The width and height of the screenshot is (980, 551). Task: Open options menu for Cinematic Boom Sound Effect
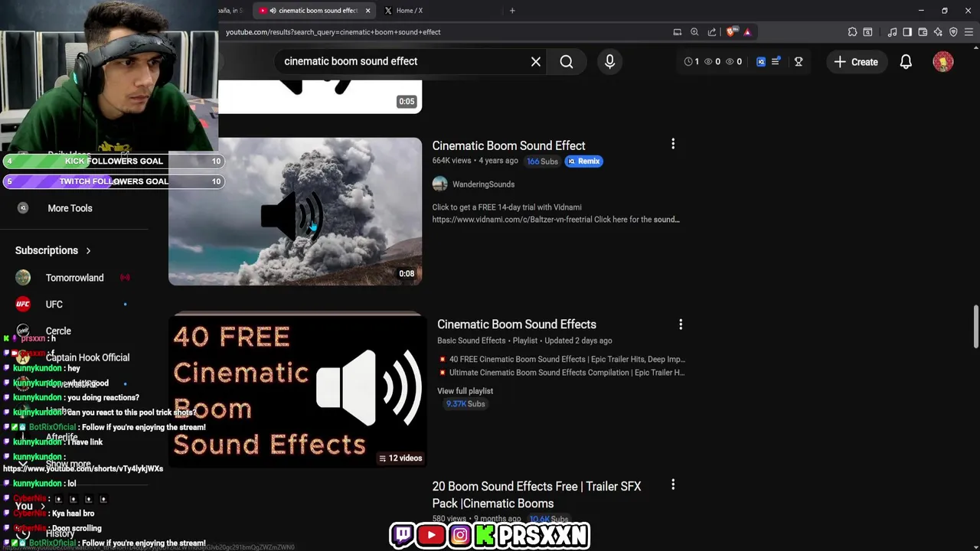(673, 144)
